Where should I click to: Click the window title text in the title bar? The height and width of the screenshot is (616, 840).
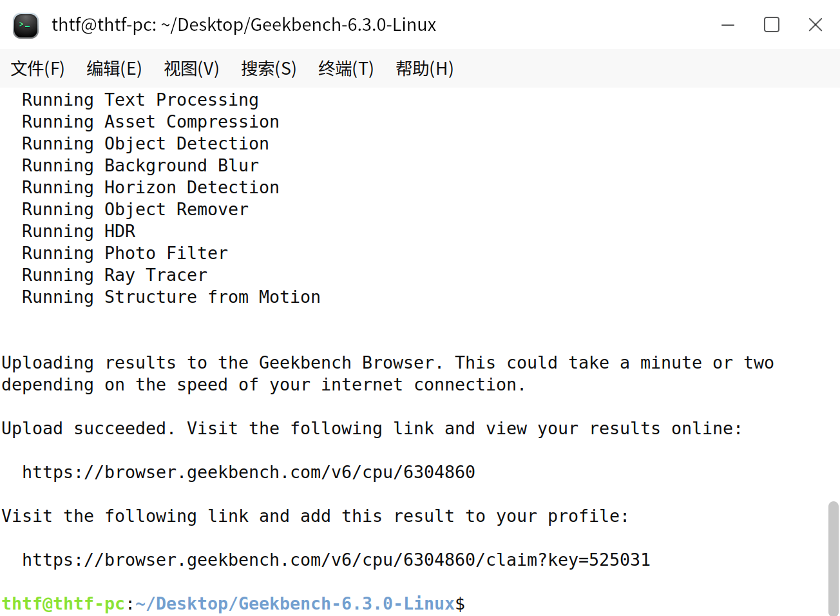(x=243, y=25)
